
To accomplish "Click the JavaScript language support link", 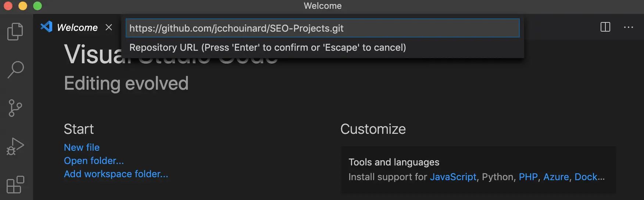I will tap(453, 177).
